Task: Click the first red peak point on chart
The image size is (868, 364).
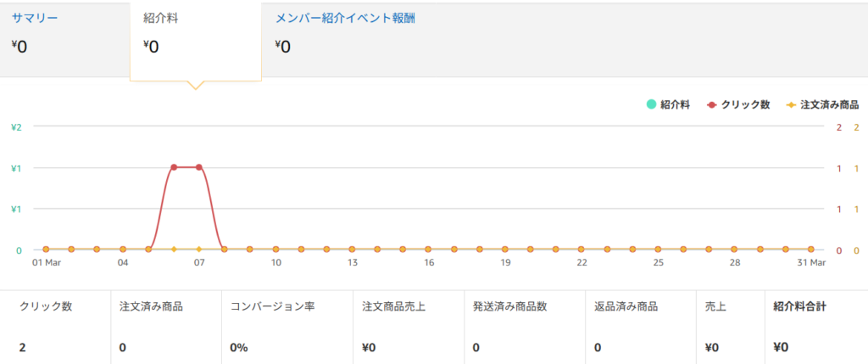Action: pos(174,167)
